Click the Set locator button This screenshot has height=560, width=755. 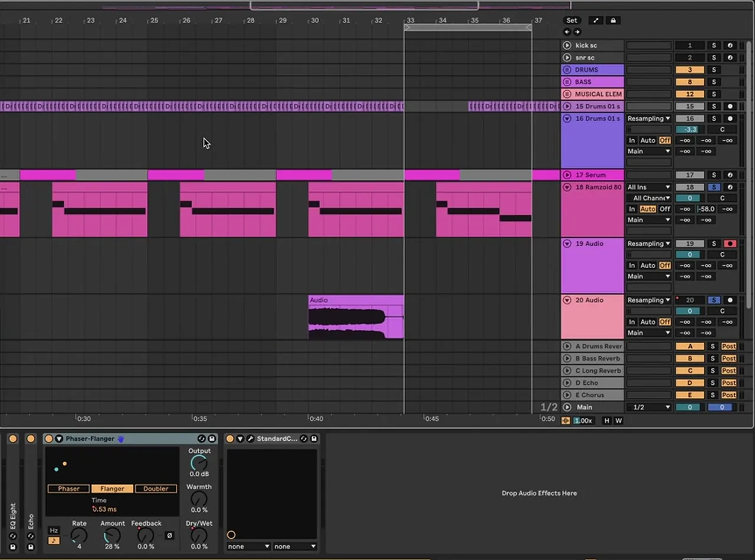click(x=572, y=21)
